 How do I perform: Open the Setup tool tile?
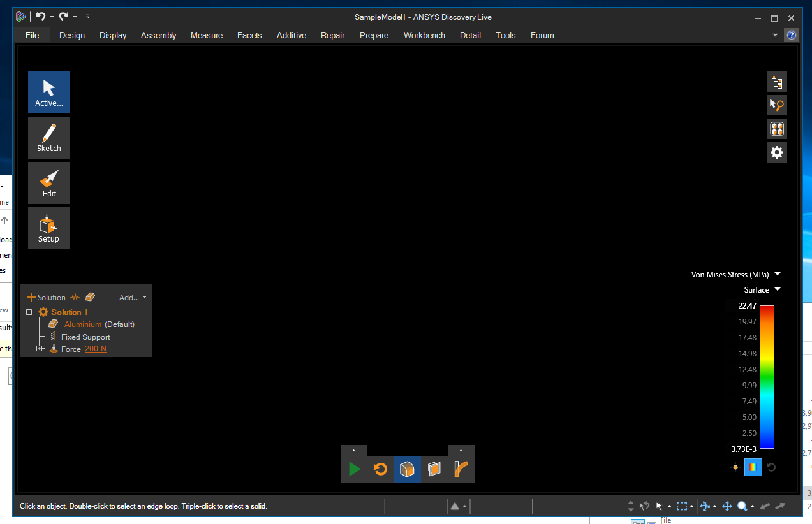49,228
